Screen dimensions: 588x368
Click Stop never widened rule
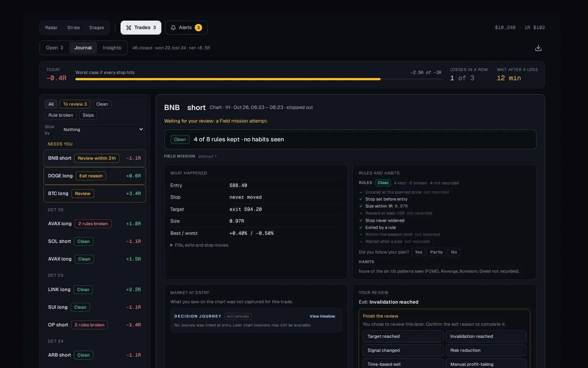385,220
